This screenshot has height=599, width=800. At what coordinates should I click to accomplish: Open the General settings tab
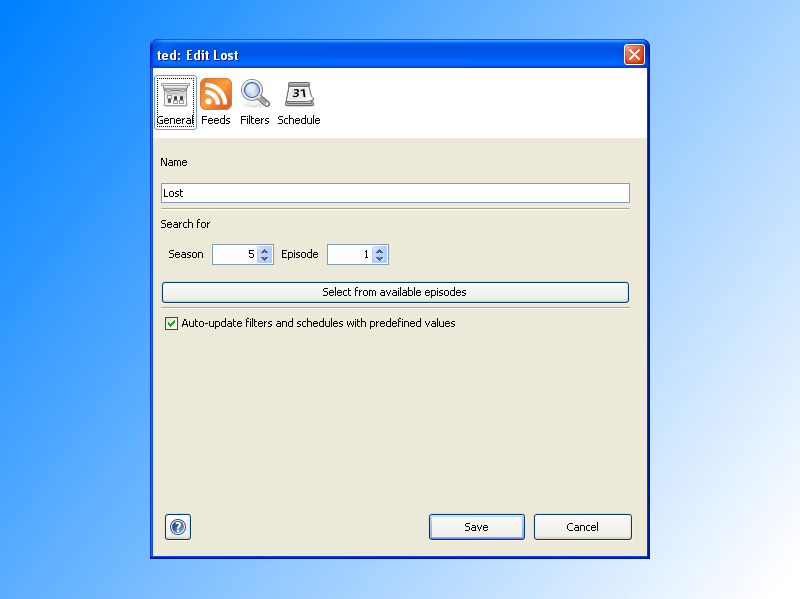click(x=176, y=103)
